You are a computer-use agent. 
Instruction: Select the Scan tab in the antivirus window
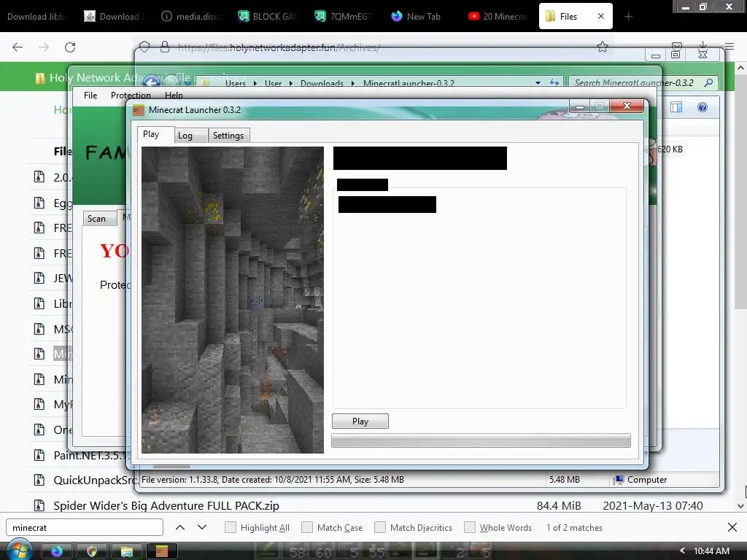(x=97, y=219)
